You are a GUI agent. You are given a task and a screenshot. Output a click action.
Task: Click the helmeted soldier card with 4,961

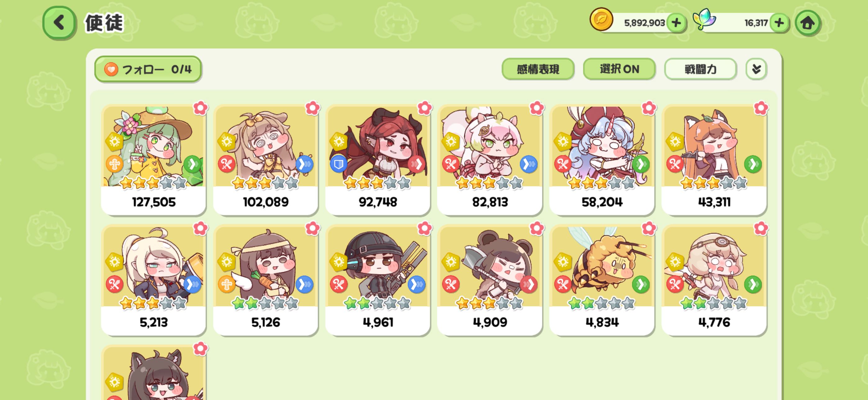378,280
